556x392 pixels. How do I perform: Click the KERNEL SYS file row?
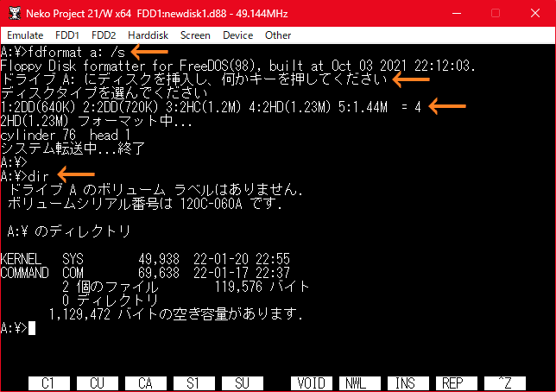[145, 259]
